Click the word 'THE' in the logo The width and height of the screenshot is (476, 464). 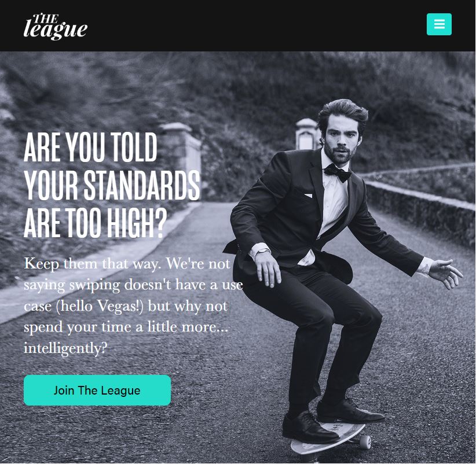tap(45, 19)
